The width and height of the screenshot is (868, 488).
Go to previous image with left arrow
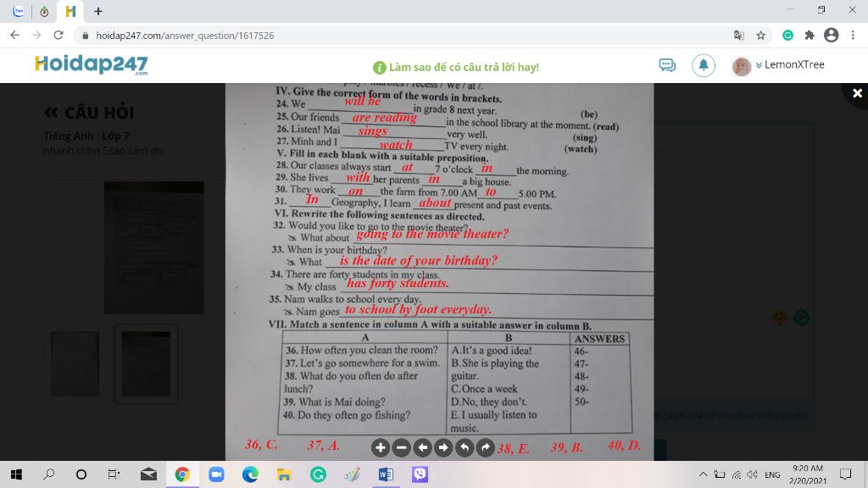[x=422, y=447]
